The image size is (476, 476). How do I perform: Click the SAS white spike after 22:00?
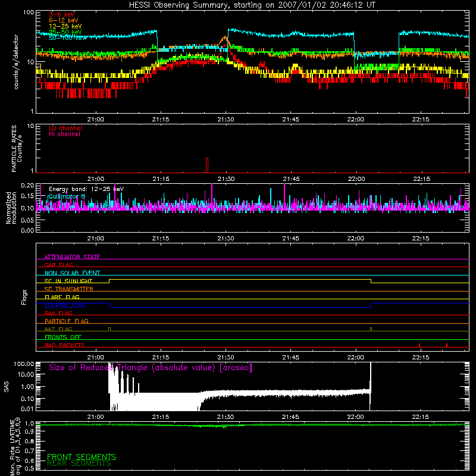pyautogui.click(x=370, y=386)
